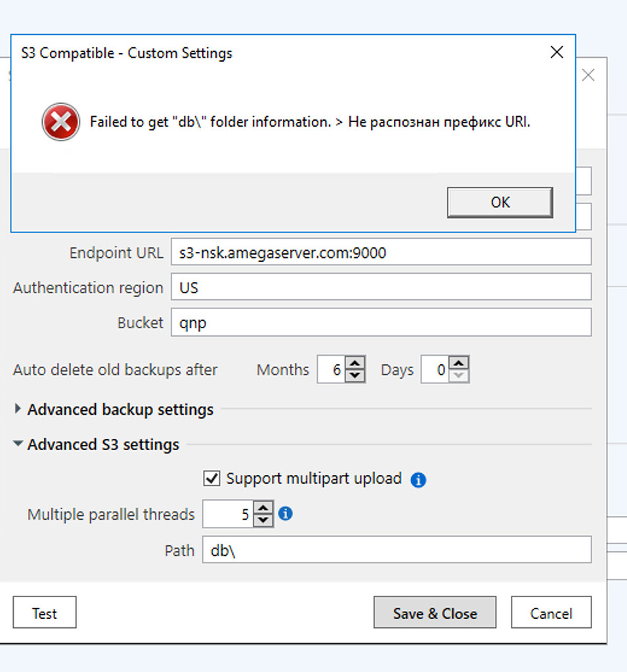Image resolution: width=627 pixels, height=672 pixels.
Task: Select the Bucket field containing qnp
Action: (x=381, y=322)
